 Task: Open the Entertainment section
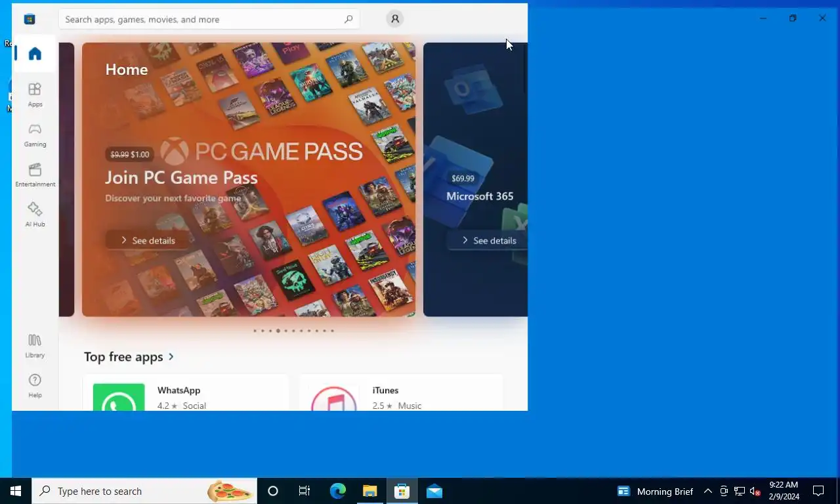pos(35,175)
